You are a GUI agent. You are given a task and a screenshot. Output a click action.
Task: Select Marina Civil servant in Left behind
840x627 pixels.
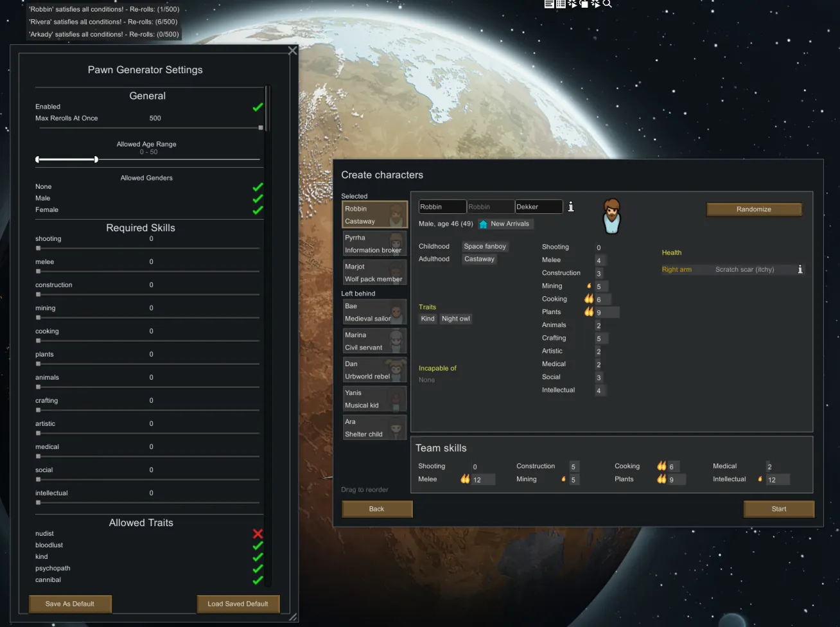[374, 341]
